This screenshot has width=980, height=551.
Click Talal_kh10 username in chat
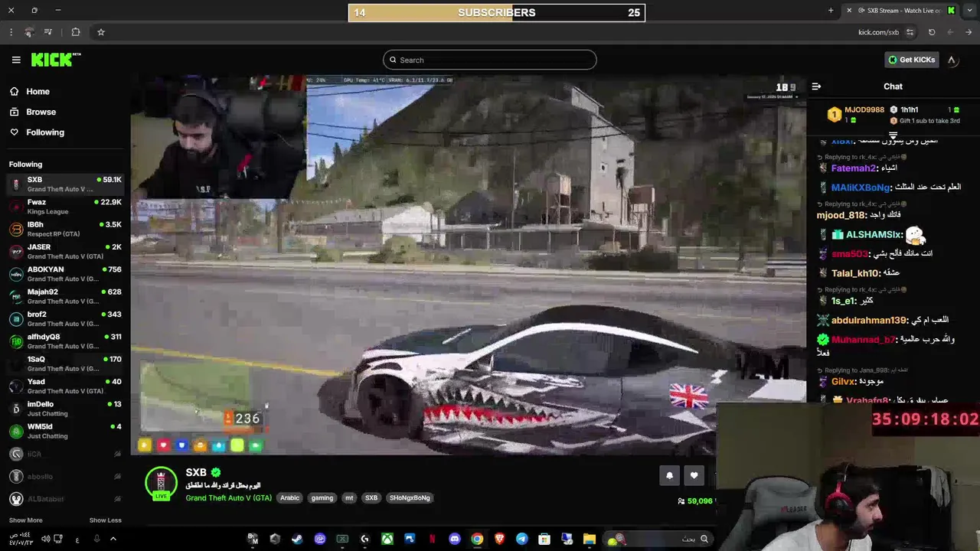pos(855,273)
